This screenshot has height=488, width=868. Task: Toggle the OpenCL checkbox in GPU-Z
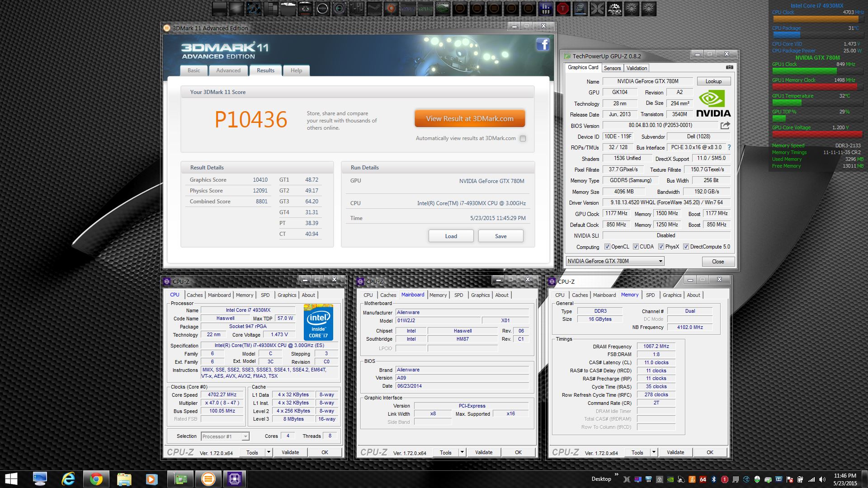pos(607,247)
